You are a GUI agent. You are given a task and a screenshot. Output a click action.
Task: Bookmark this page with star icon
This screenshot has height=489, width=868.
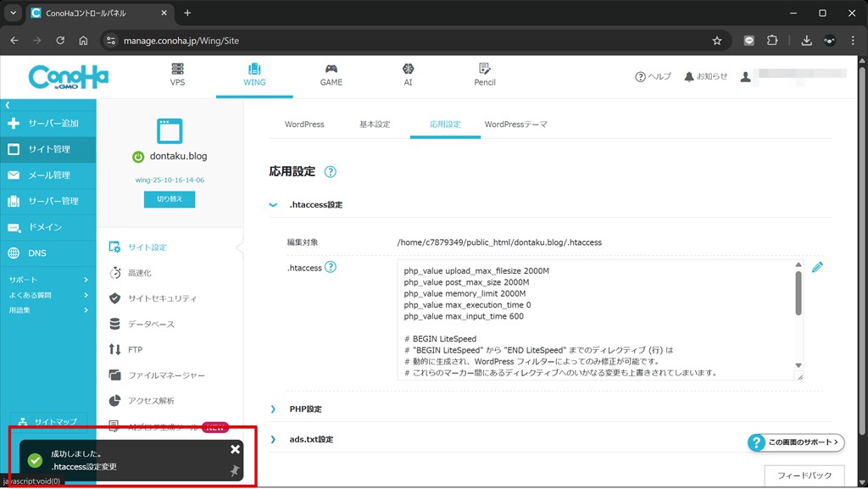click(x=717, y=41)
